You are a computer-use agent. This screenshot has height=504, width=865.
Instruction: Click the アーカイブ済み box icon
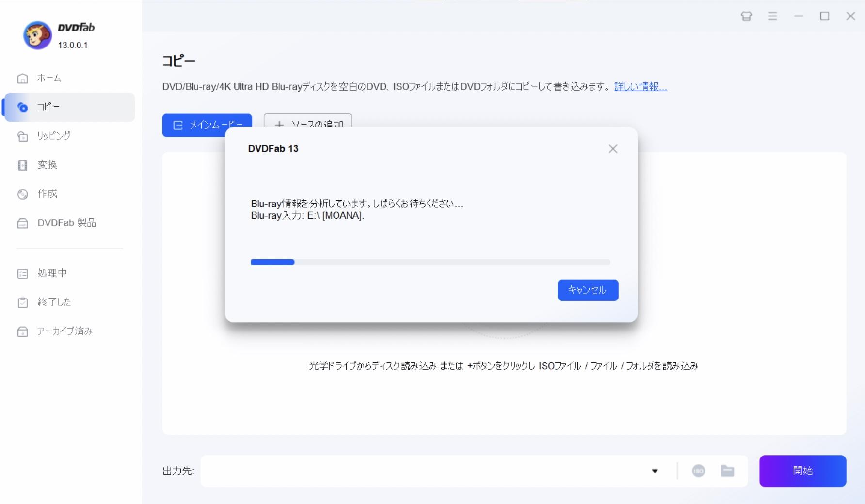(x=22, y=332)
